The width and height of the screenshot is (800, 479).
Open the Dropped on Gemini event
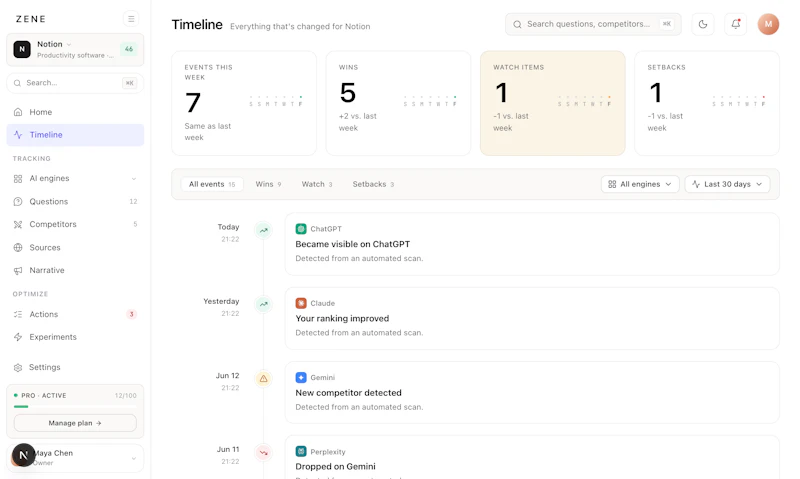[x=532, y=458]
